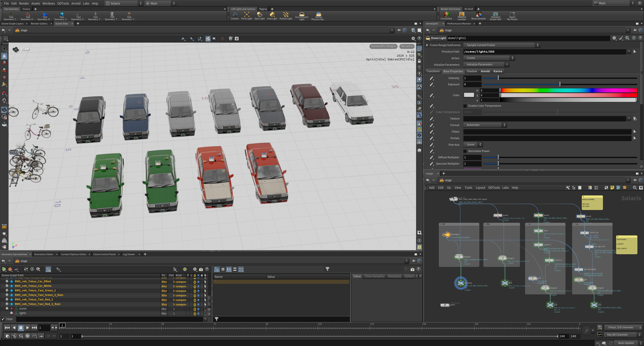Expand BMS_veh_Tokyo_Taxi_Green_2_Rain tree item

point(7,295)
